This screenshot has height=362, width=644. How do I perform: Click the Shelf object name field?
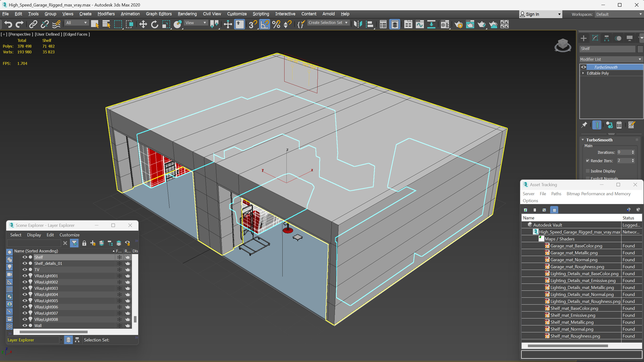[x=607, y=49]
